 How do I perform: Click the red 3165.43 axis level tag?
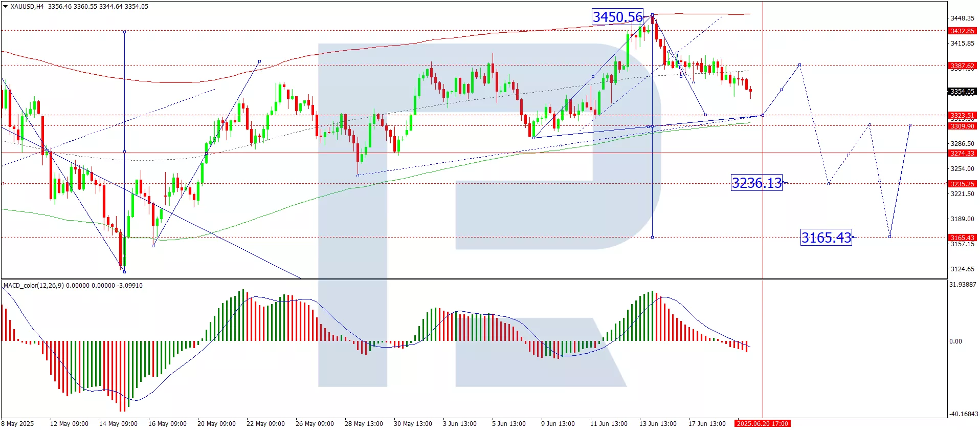point(962,238)
